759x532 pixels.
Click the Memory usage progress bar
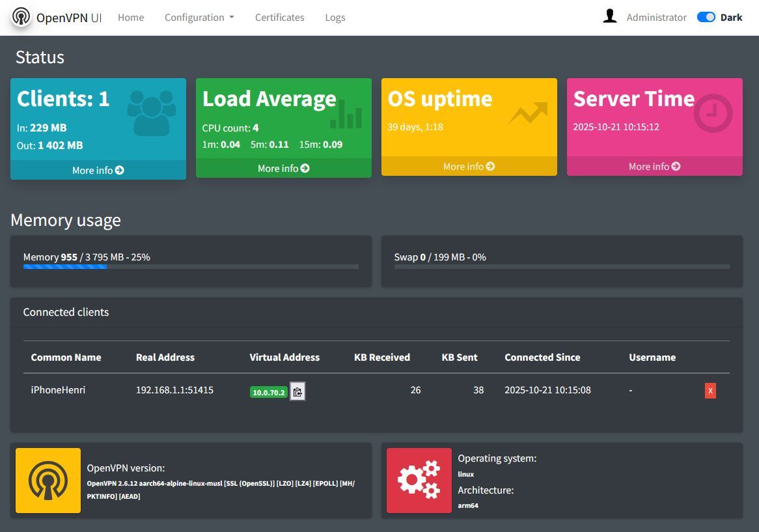pos(191,266)
